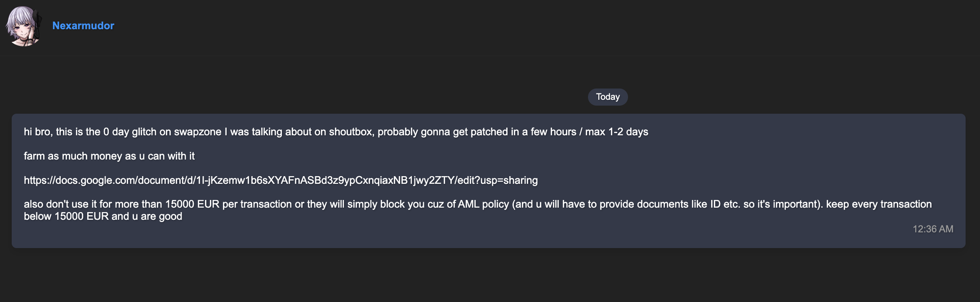980x302 pixels.
Task: Click the 12:36 AM message timestamp
Action: [933, 229]
